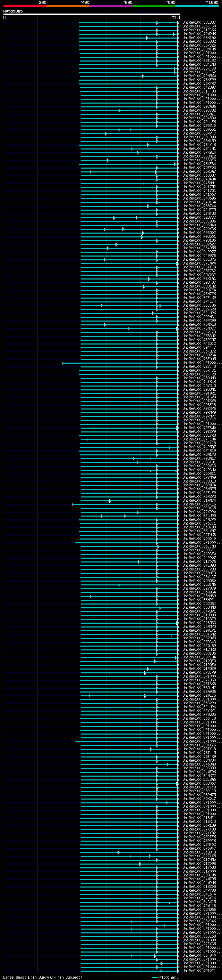The image size is (222, 980).
Task: Select the UniRef100_A8JF17 label
Action: 199,420
